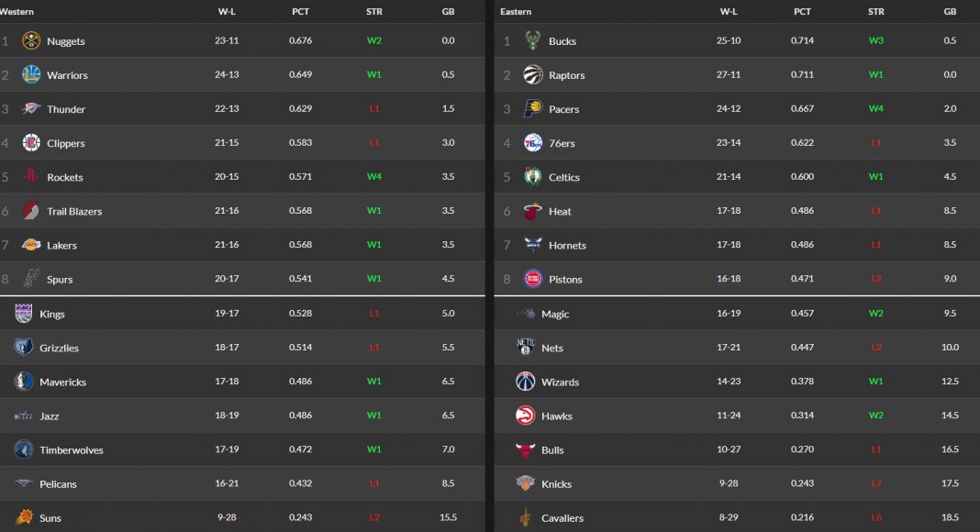Viewport: 980px width, 532px height.
Task: Sort Eastern table by GB column
Action: (x=950, y=12)
